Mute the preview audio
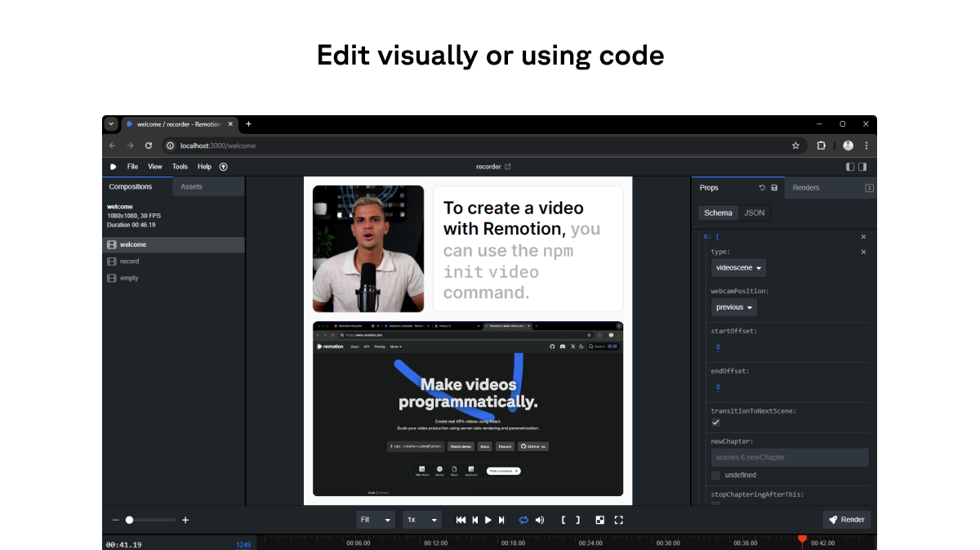The width and height of the screenshot is (980, 550). pos(539,520)
